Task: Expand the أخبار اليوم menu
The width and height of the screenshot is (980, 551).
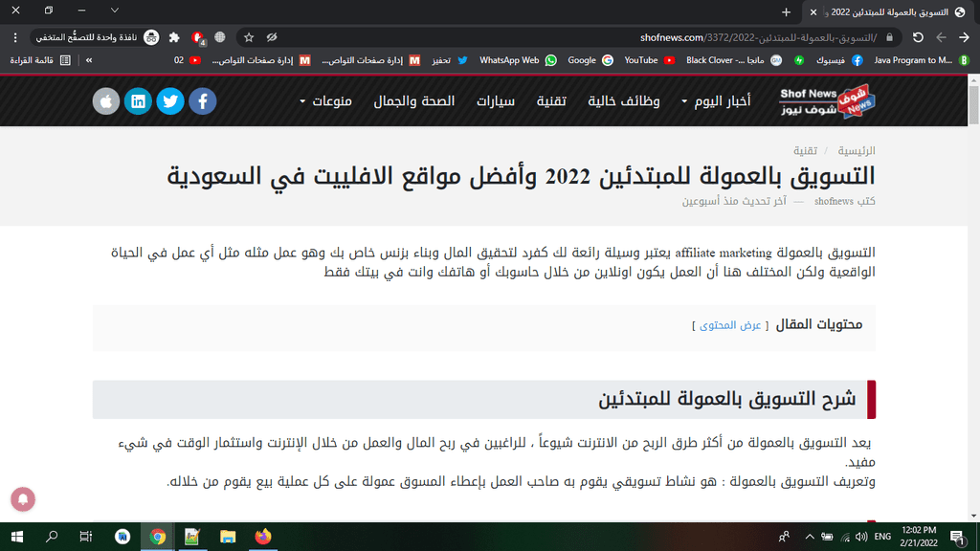Action: click(x=716, y=101)
